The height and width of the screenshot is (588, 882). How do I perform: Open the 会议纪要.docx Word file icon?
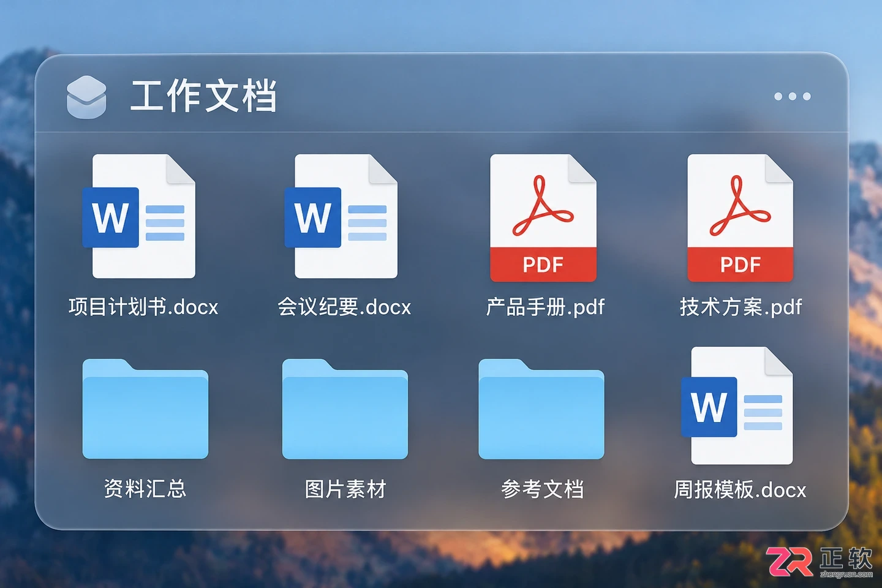click(341, 216)
